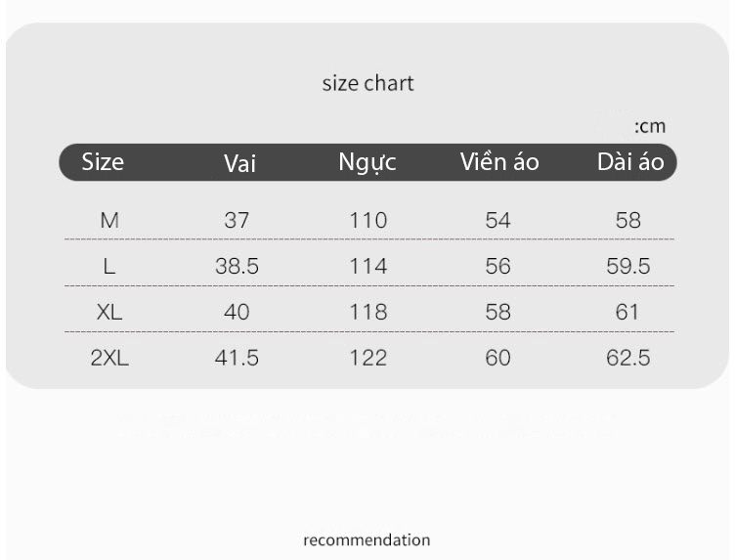
Task: Click the ':cm' unit label
Action: [650, 126]
